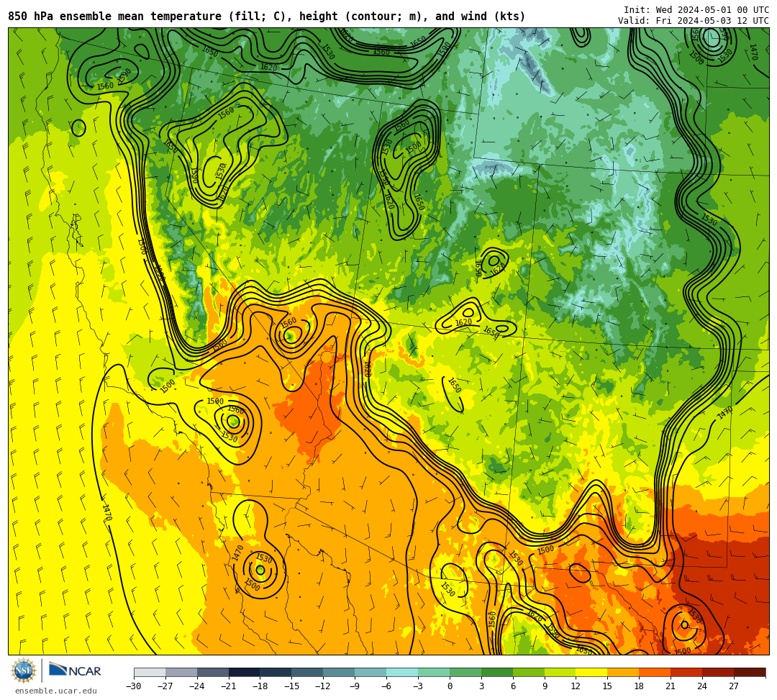Click the NCAR logo
Screen dimensions: 777x700
[75, 671]
